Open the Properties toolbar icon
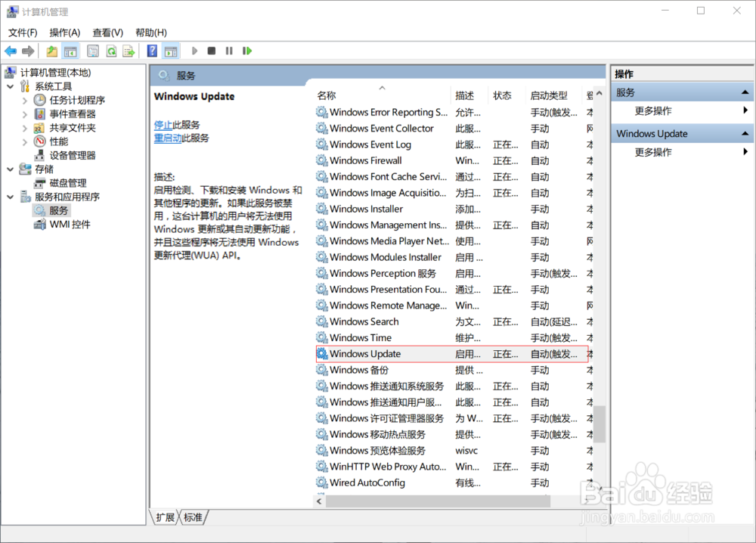Viewport: 756px width, 543px height. [92, 51]
